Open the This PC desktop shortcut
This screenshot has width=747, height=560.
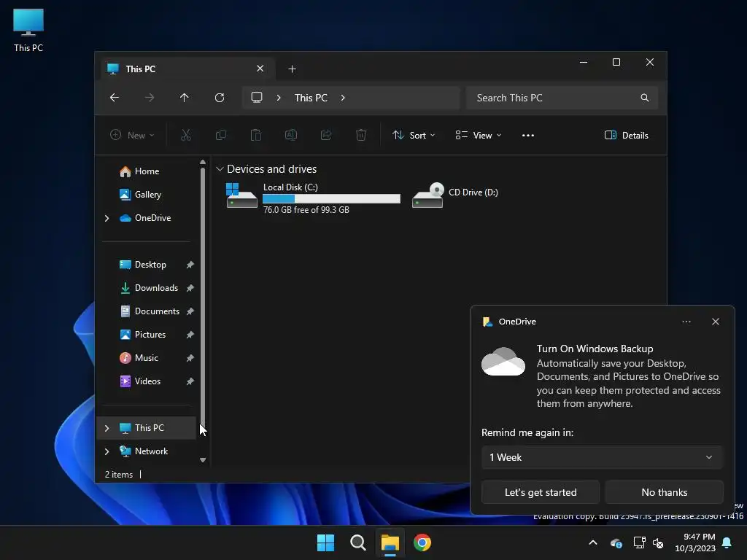point(28,31)
